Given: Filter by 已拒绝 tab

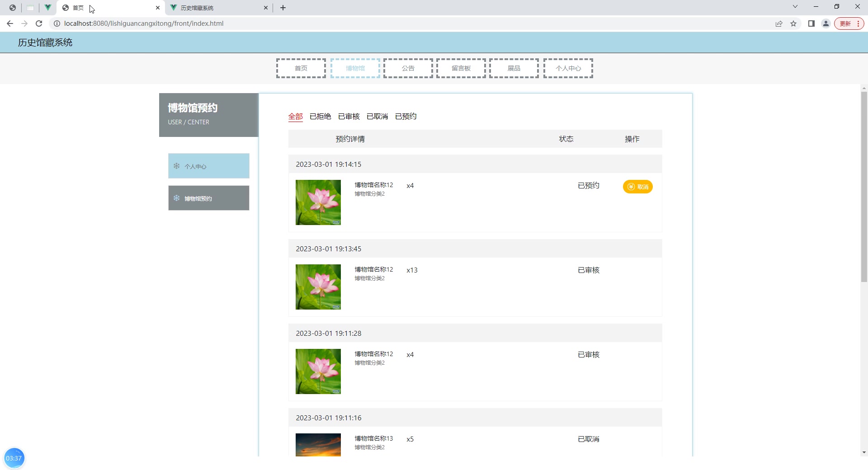Looking at the screenshot, I should point(321,117).
